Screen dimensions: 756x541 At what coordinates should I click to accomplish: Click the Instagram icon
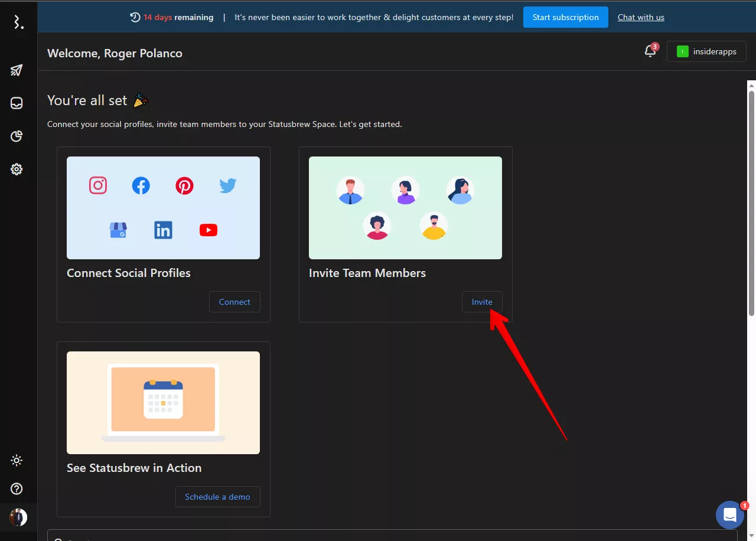tap(98, 185)
